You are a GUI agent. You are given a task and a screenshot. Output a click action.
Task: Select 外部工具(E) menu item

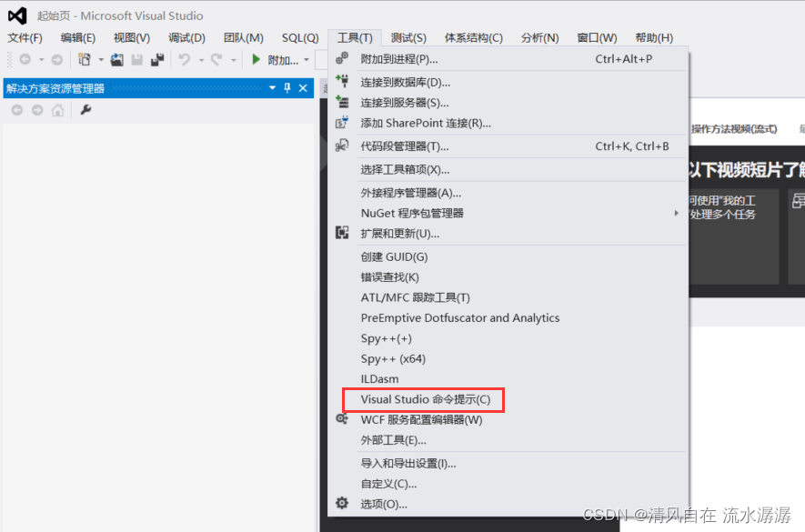point(508,440)
